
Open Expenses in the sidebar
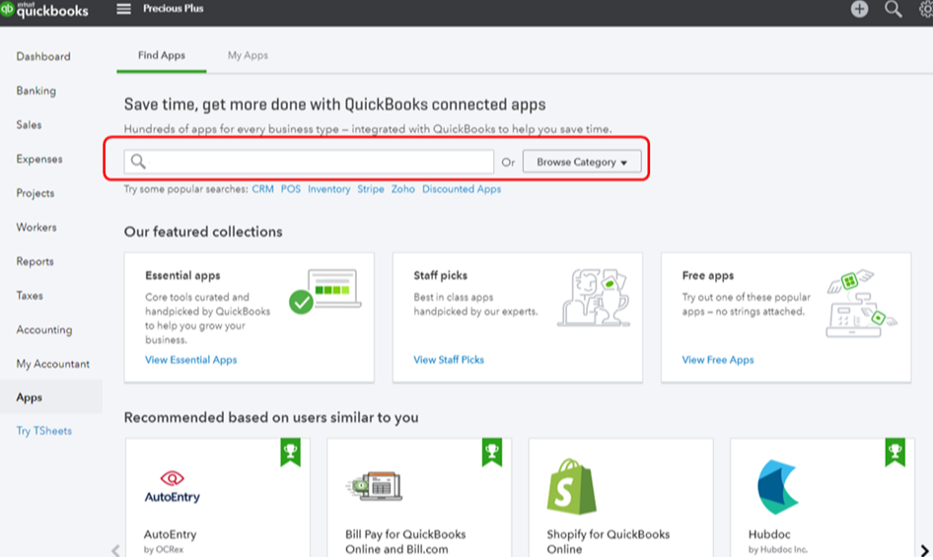point(39,159)
